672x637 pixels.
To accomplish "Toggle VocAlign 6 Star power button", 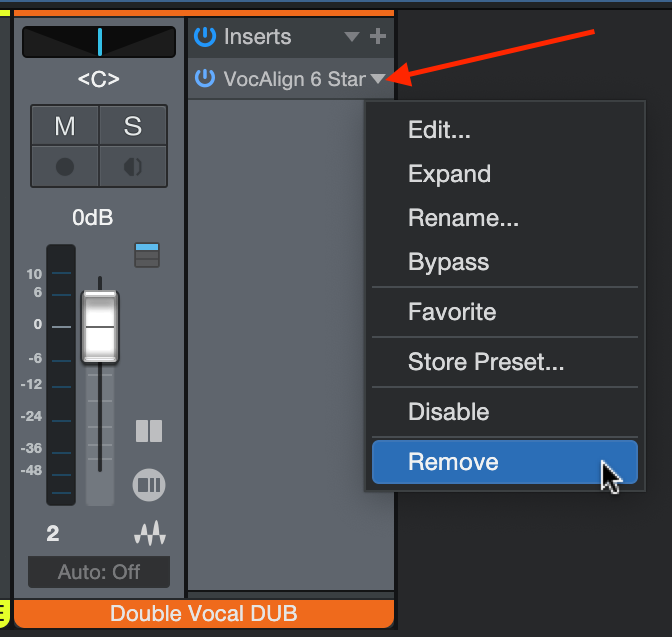I will 205,78.
